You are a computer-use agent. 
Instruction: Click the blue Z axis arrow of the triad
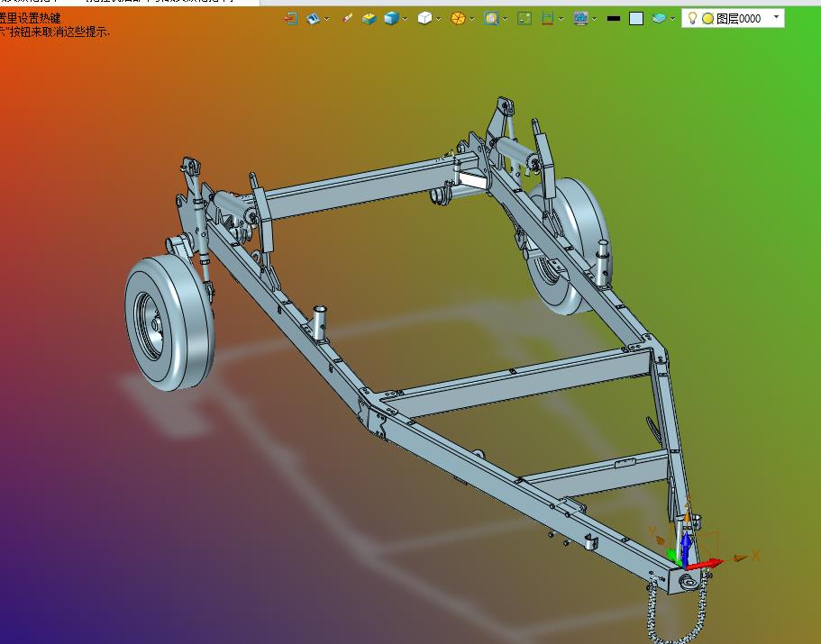click(686, 548)
